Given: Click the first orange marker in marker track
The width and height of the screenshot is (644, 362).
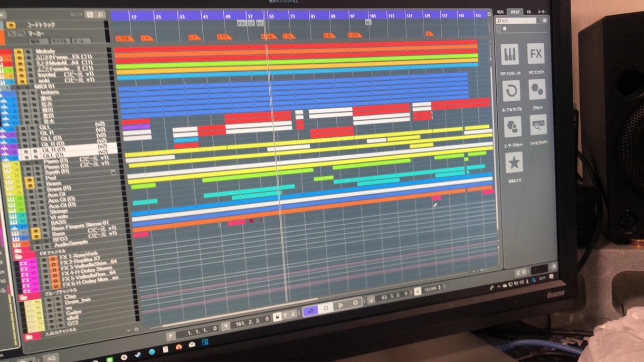Looking at the screenshot, I should (125, 38).
